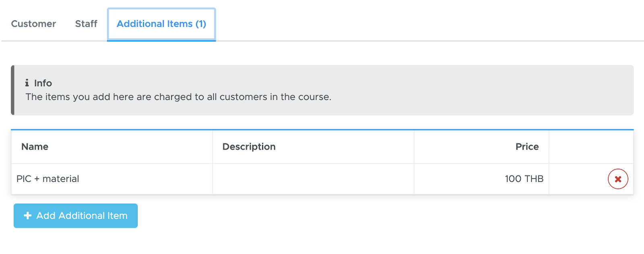Click the Add Additional Item button label
Viewport: 644px width, 254px height.
(x=82, y=216)
